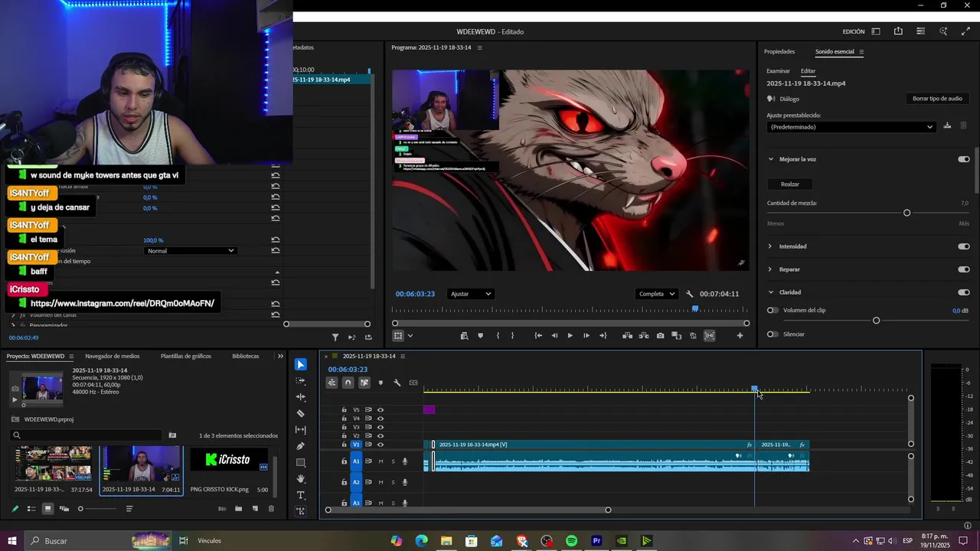
Task: Mute audio track A1
Action: click(381, 461)
